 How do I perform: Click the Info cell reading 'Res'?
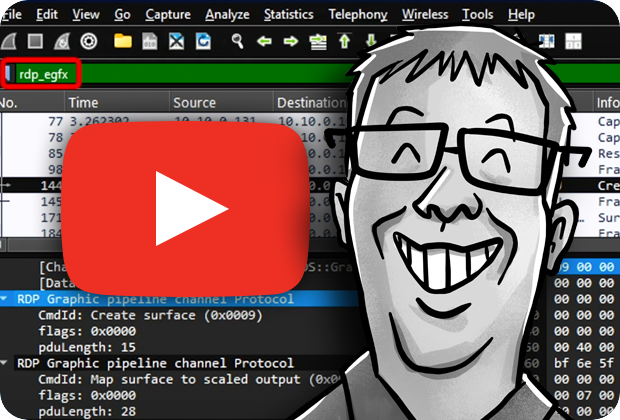point(608,153)
